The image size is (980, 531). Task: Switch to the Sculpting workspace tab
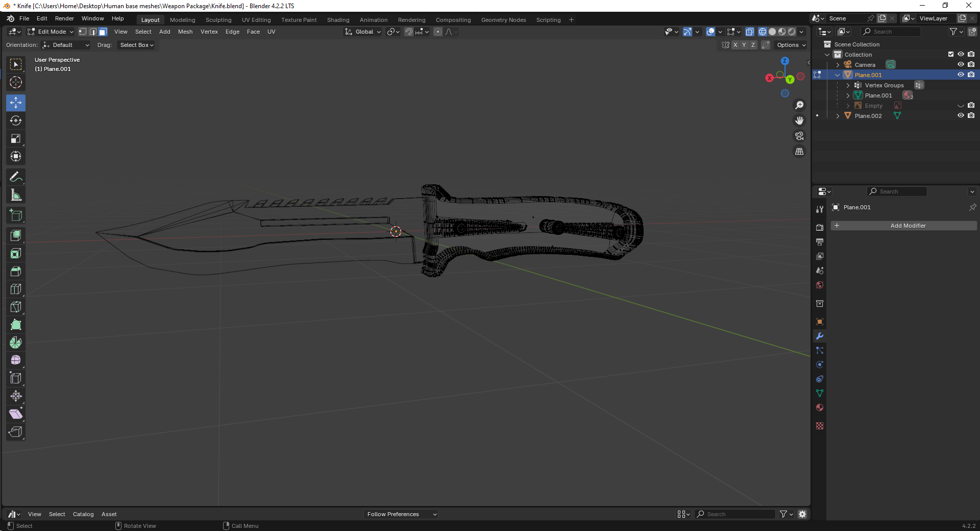click(218, 20)
